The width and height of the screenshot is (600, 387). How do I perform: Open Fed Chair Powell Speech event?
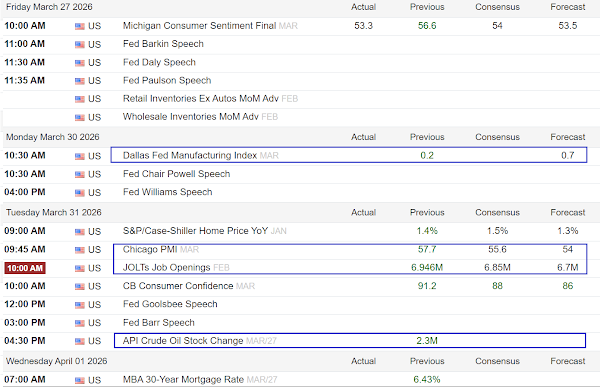176,174
